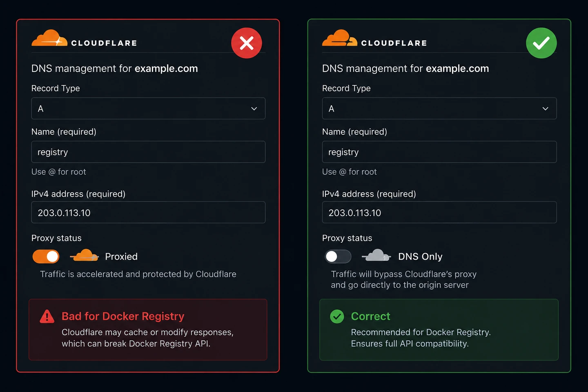Viewport: 588px width, 392px height.
Task: Open the Record Type dropdown in right panel
Action: pyautogui.click(x=439, y=108)
